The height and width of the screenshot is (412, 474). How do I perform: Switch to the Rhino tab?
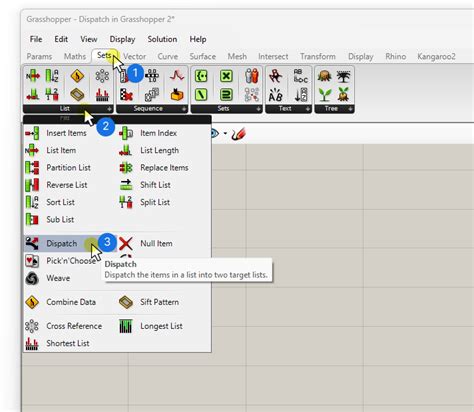point(396,56)
